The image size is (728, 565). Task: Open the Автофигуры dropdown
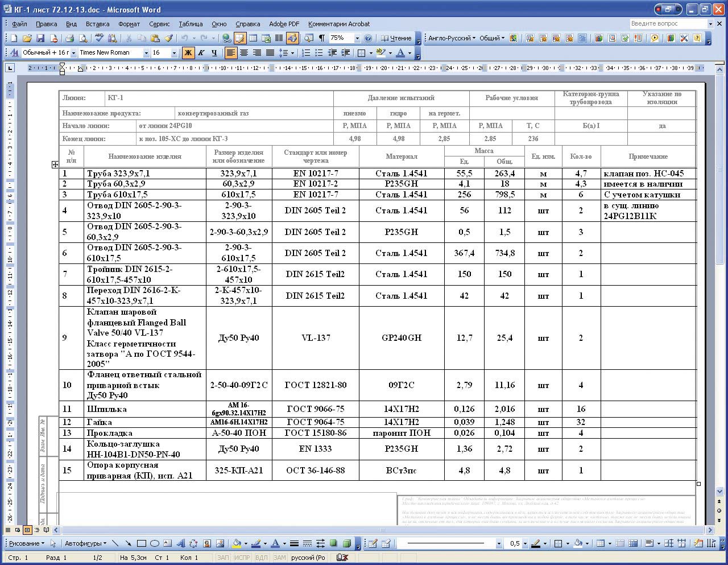(x=85, y=543)
